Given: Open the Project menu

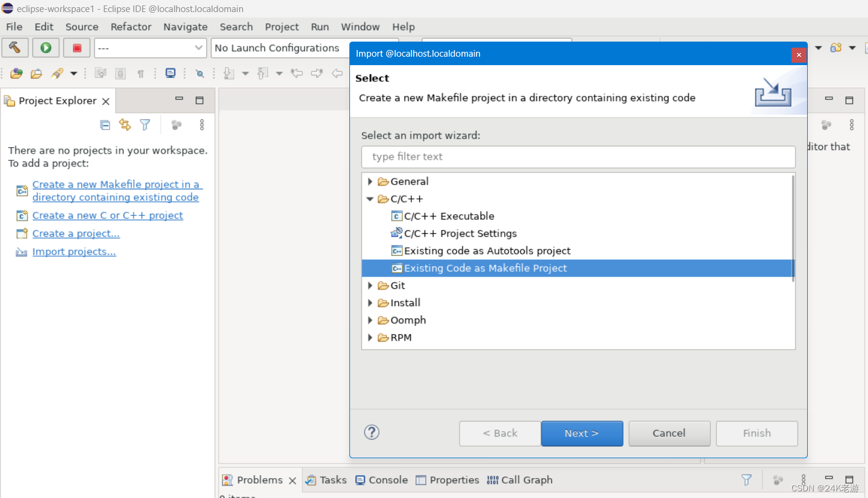Looking at the screenshot, I should (x=282, y=27).
